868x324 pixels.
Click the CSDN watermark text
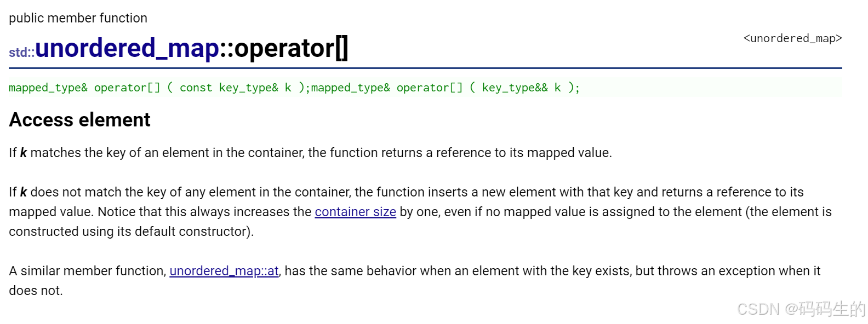click(x=801, y=309)
